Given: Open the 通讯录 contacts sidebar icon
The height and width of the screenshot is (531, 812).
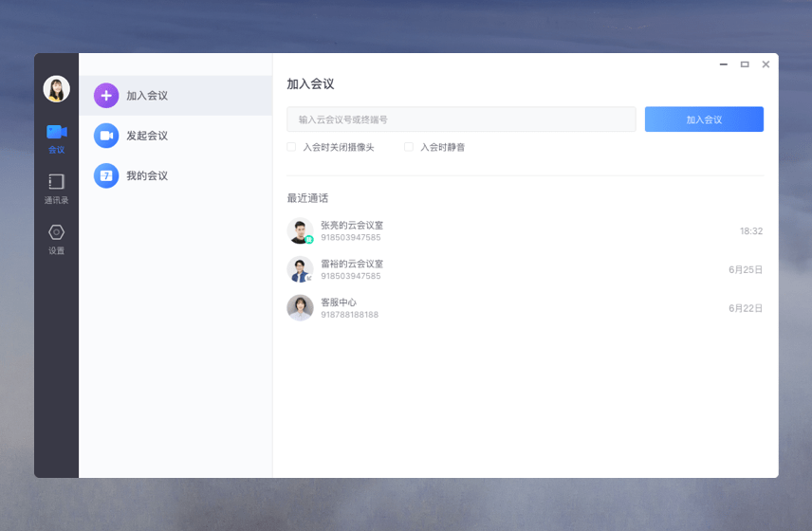Looking at the screenshot, I should pos(57,182).
